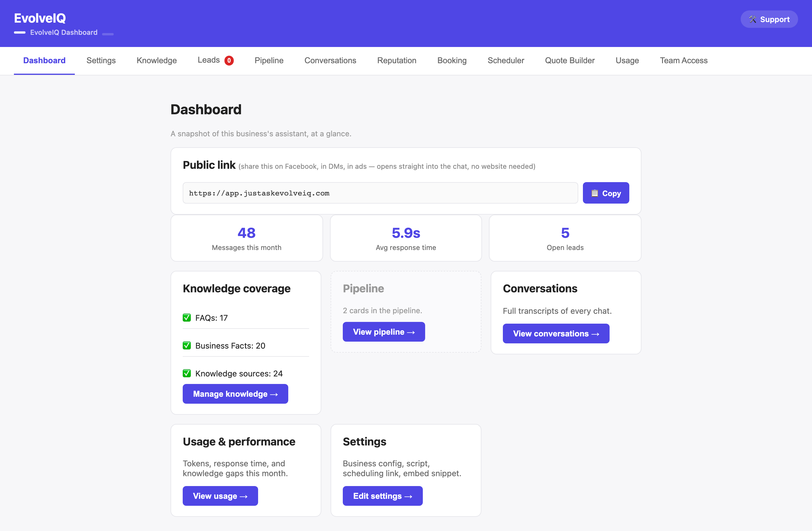Click the 5.9s Avg response time card
The image size is (812, 531).
pyautogui.click(x=406, y=238)
